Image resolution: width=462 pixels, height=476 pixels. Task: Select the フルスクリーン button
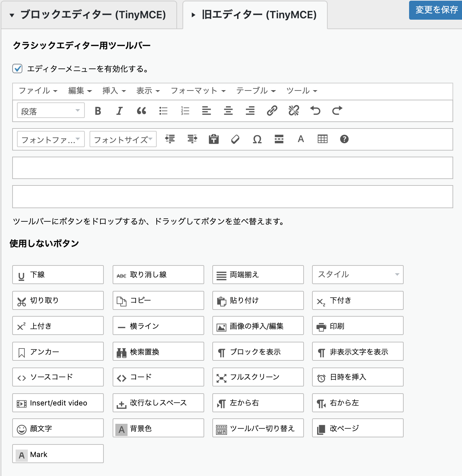coord(258,377)
